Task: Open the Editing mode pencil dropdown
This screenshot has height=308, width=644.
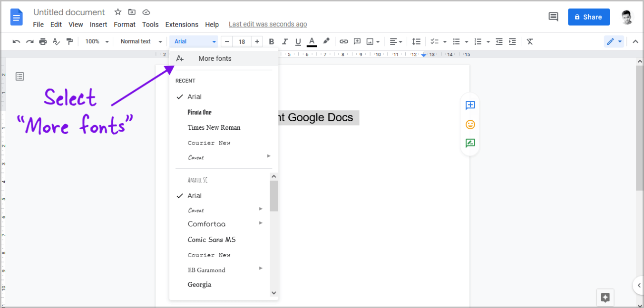Action: pos(614,42)
